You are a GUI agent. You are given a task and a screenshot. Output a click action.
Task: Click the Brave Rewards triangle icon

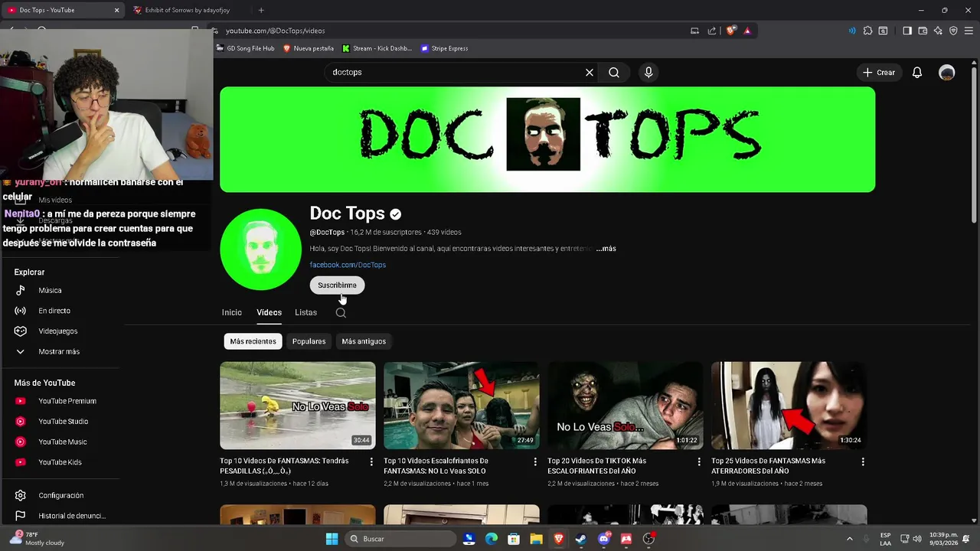pos(747,31)
